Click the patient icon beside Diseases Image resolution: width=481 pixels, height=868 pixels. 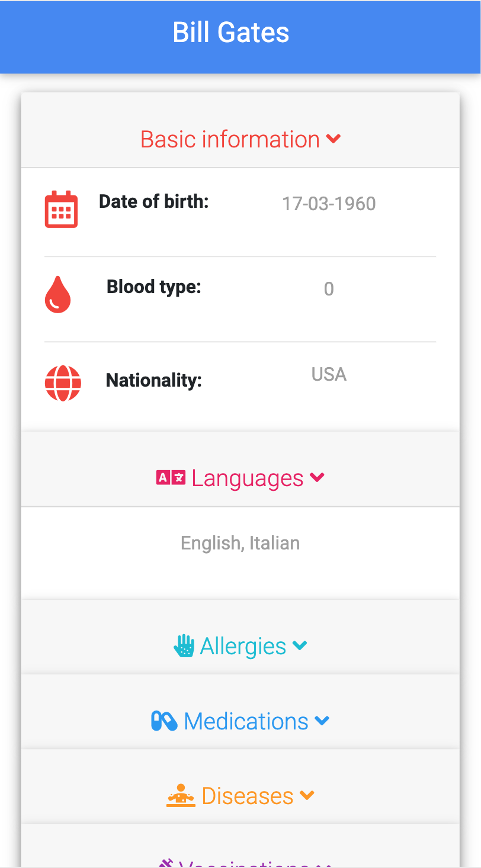pyautogui.click(x=181, y=796)
